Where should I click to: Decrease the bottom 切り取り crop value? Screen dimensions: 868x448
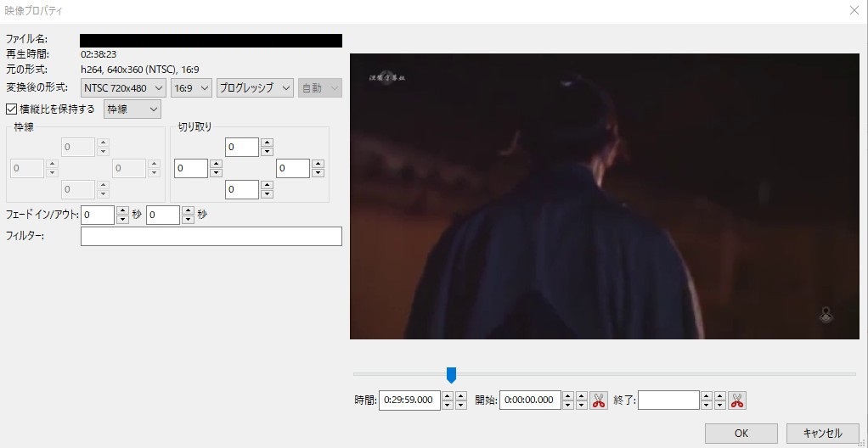pos(267,193)
